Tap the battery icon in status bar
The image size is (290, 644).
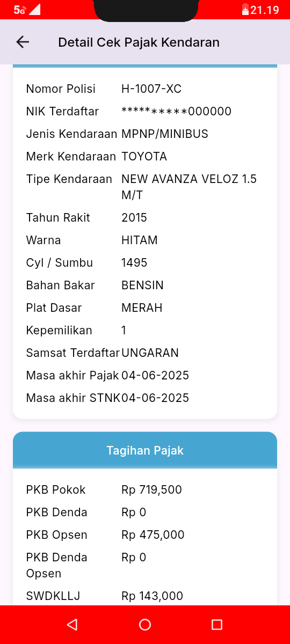(x=245, y=10)
